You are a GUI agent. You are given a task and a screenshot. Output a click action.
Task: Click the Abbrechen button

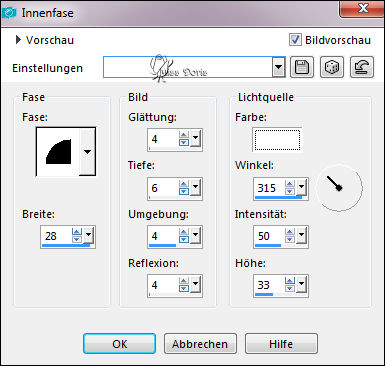200,344
